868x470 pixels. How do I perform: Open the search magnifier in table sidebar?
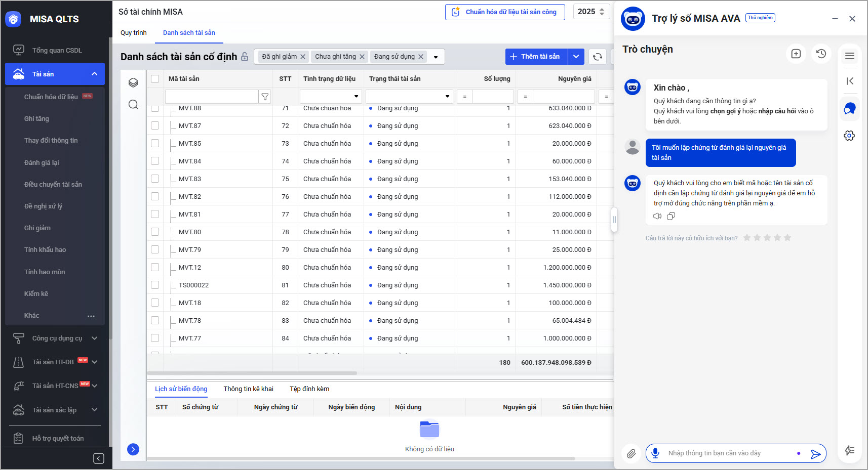coord(133,104)
